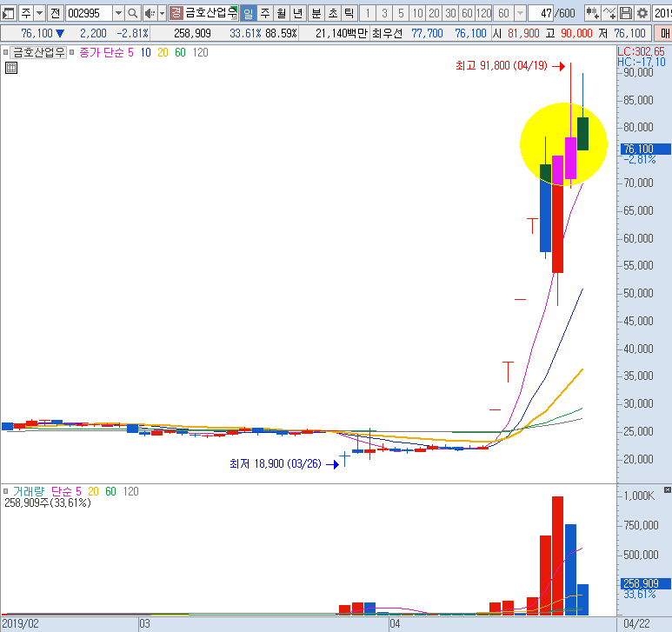
Task: Click the candle count field showing 47
Action: pyautogui.click(x=543, y=13)
